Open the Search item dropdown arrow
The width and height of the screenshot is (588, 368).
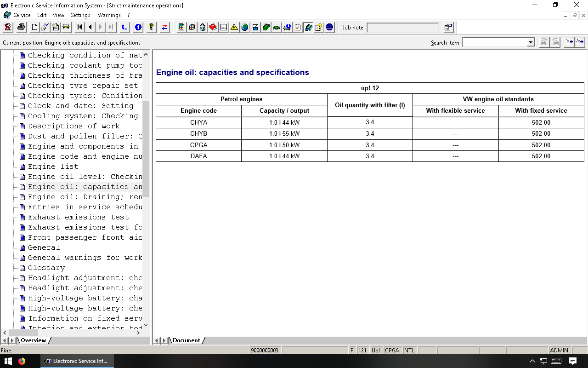[x=531, y=42]
